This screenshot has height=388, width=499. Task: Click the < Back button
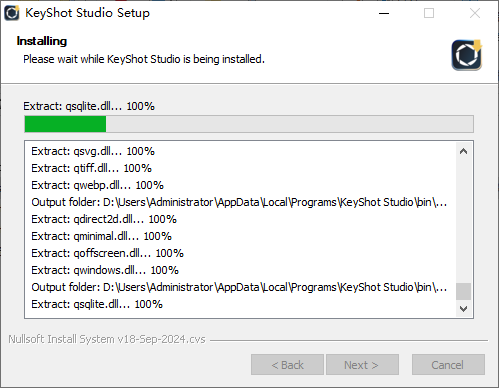point(287,365)
